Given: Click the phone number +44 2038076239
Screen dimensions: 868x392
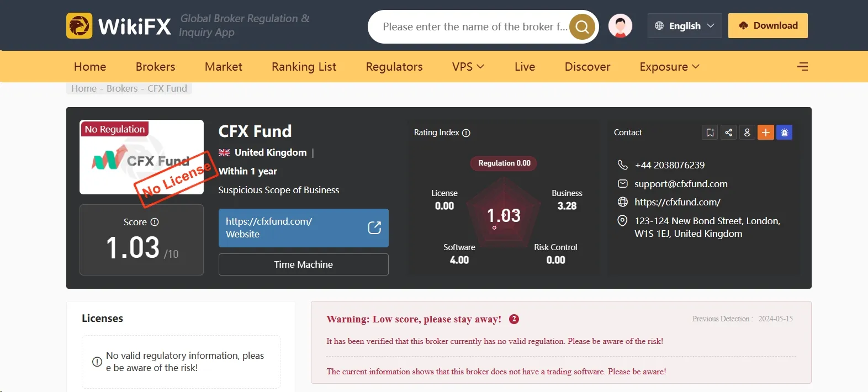Looking at the screenshot, I should point(670,165).
